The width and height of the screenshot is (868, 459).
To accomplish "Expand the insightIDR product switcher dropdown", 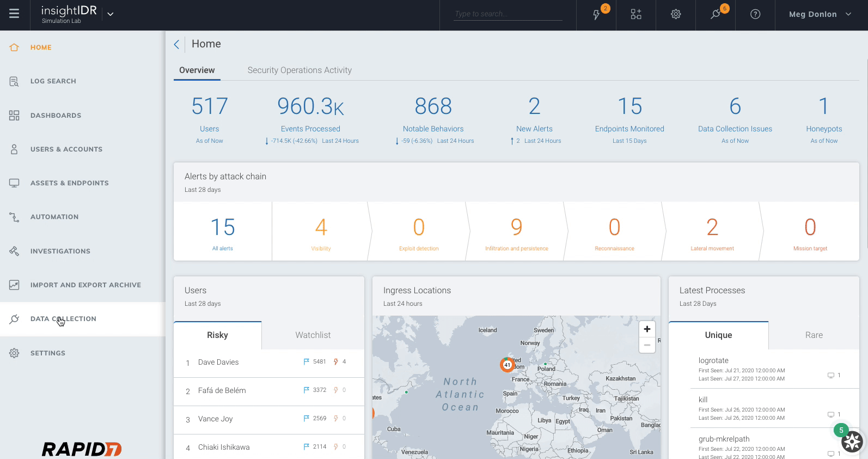I will [111, 14].
